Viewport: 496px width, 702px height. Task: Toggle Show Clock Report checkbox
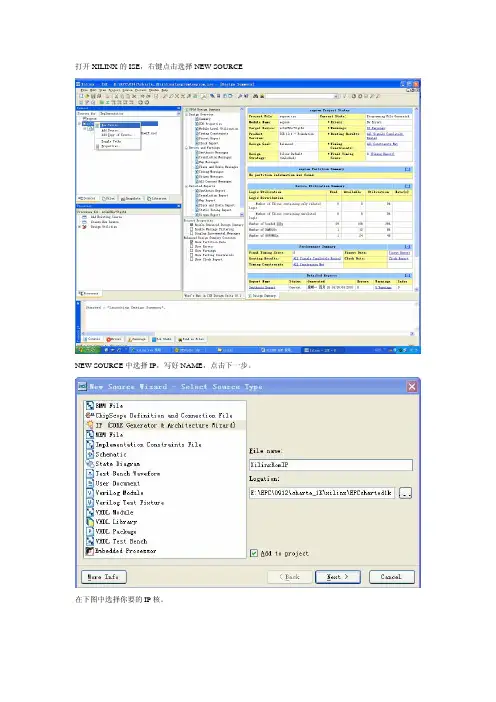tap(192, 260)
